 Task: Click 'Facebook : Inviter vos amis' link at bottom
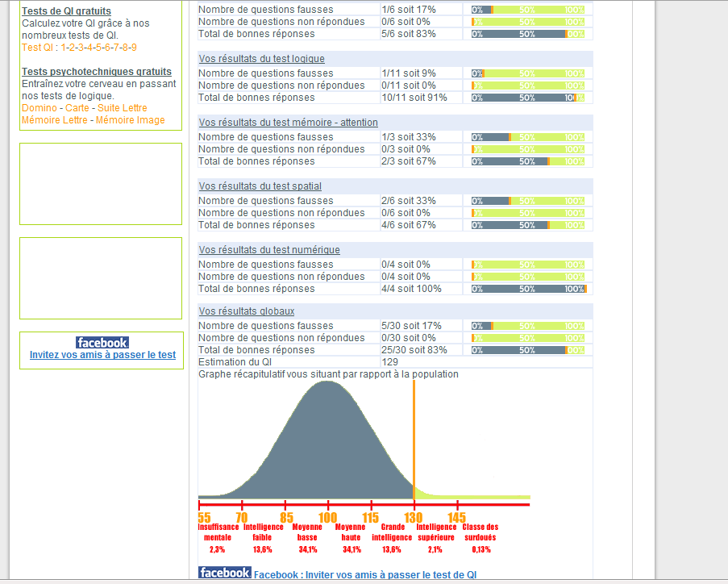(x=365, y=574)
